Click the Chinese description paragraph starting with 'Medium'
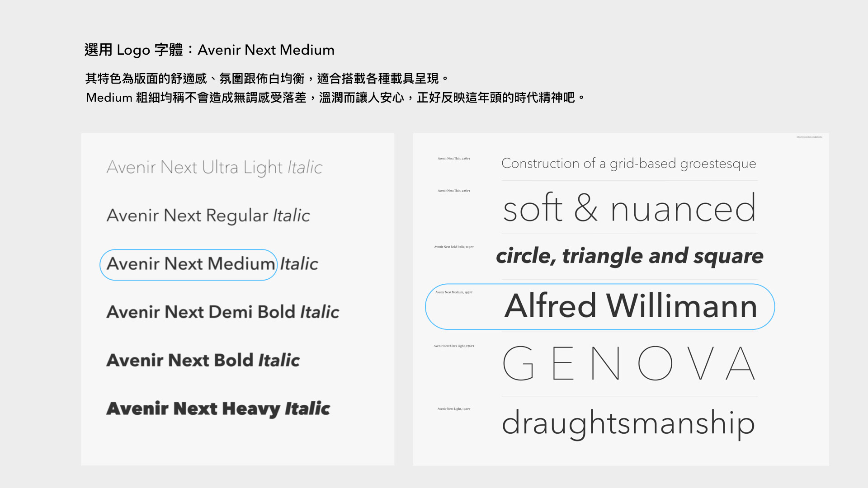 336,98
